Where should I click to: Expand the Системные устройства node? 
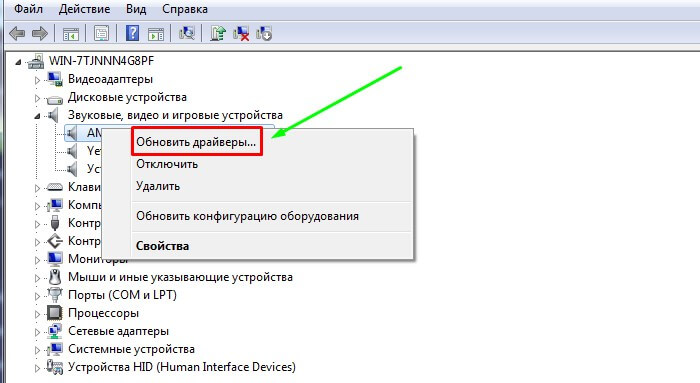pyautogui.click(x=38, y=350)
